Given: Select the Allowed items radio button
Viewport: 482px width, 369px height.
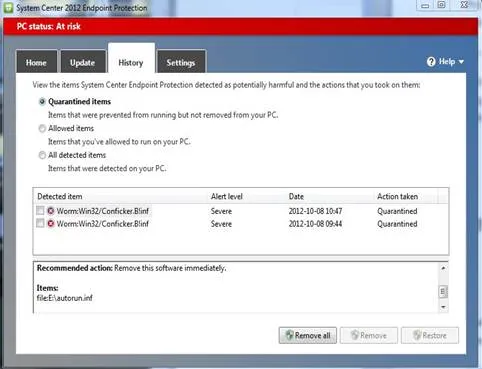Looking at the screenshot, I should pyautogui.click(x=42, y=128).
